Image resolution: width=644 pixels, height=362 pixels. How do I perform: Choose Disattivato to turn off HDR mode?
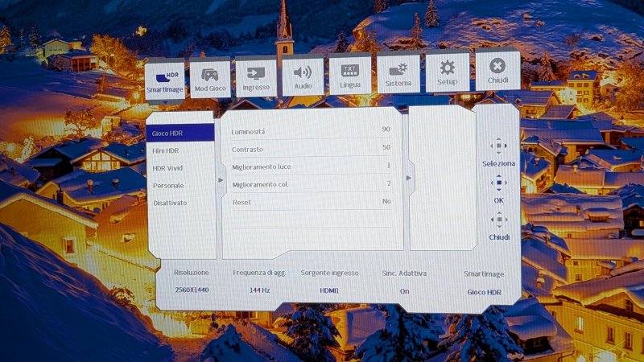(x=170, y=203)
